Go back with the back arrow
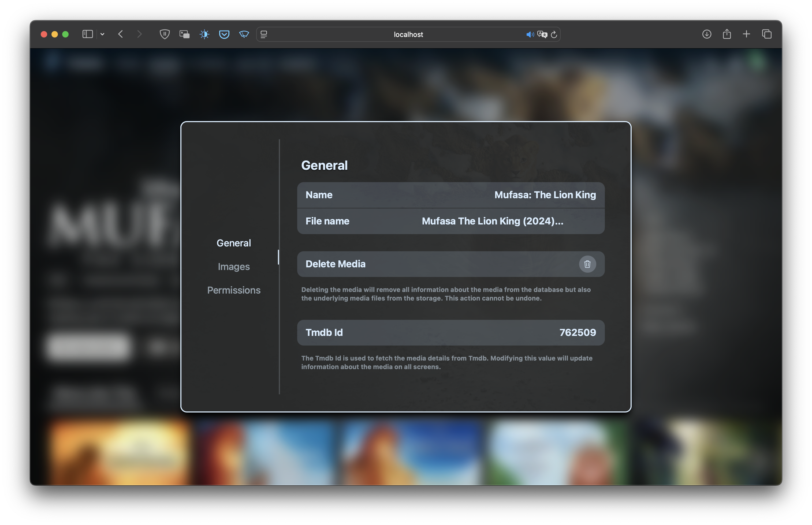Image resolution: width=812 pixels, height=525 pixels. (x=120, y=34)
